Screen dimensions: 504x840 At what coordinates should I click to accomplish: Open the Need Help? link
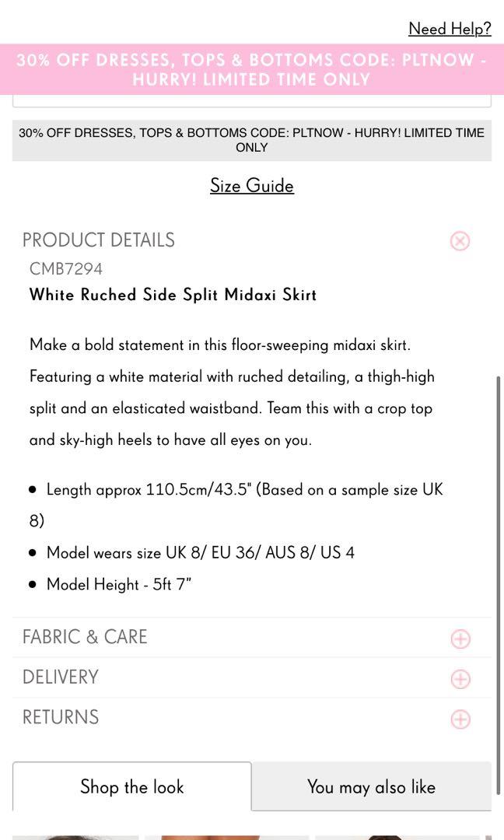click(x=450, y=29)
